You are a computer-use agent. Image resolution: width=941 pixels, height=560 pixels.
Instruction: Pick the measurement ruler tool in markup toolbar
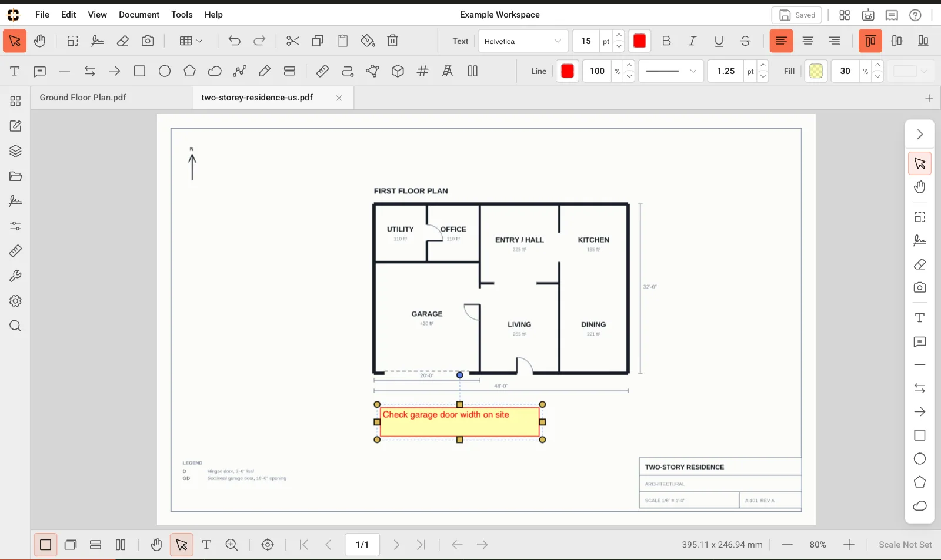pyautogui.click(x=322, y=71)
